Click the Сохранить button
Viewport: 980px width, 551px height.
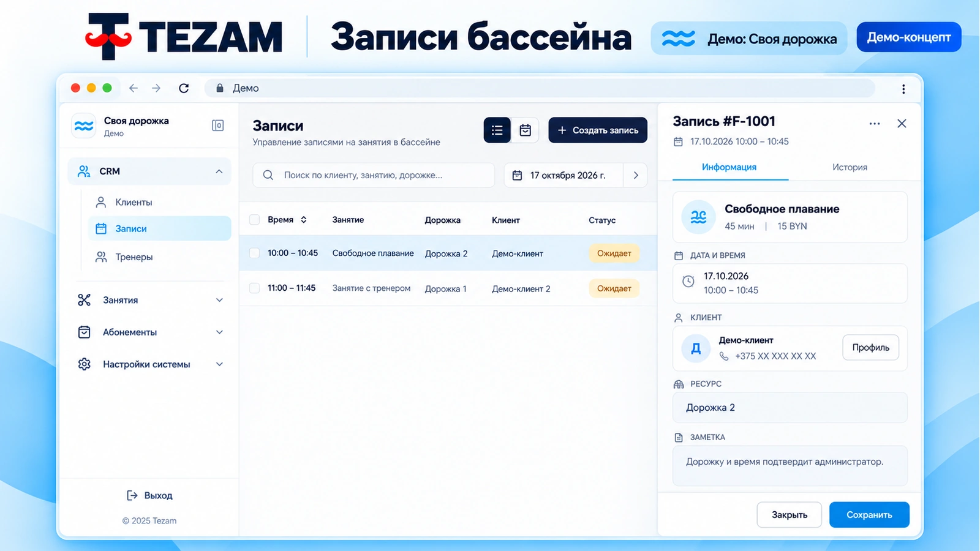tap(869, 515)
